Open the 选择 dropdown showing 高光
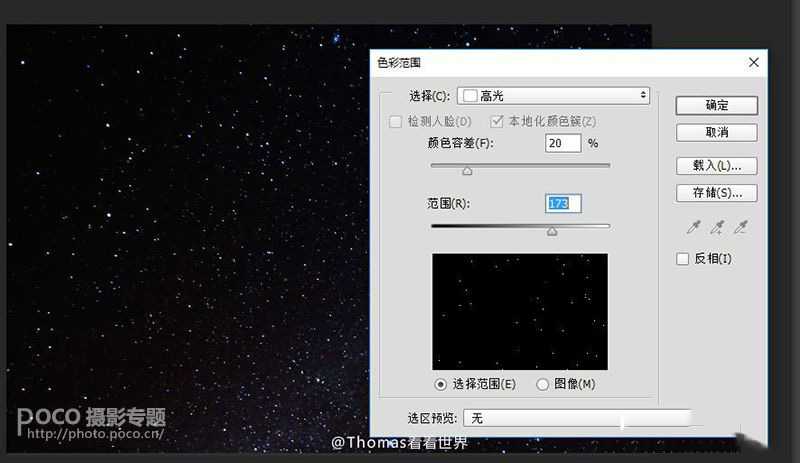Screen dimensions: 800x463 click(x=553, y=96)
